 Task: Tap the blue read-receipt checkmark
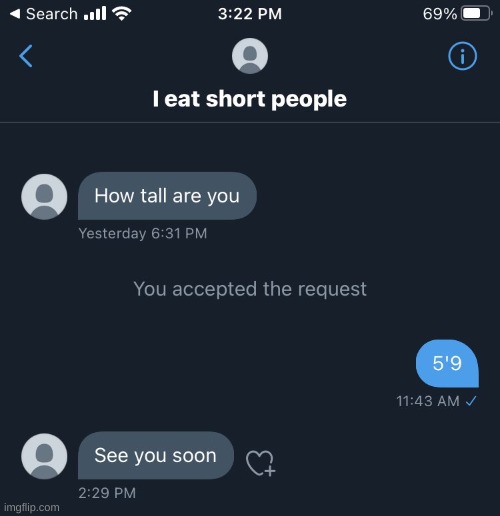click(x=472, y=401)
